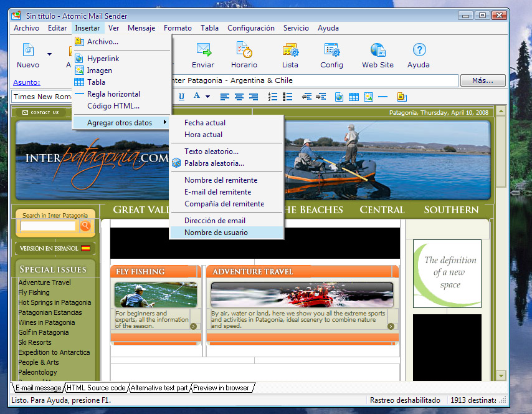Toggle underline formatting button

tap(181, 97)
